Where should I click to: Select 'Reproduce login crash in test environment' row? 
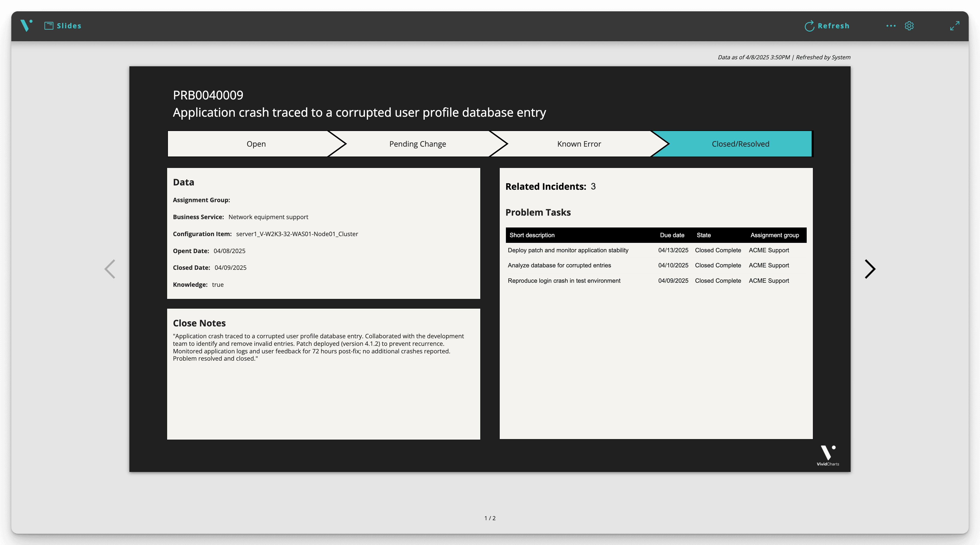pos(656,281)
